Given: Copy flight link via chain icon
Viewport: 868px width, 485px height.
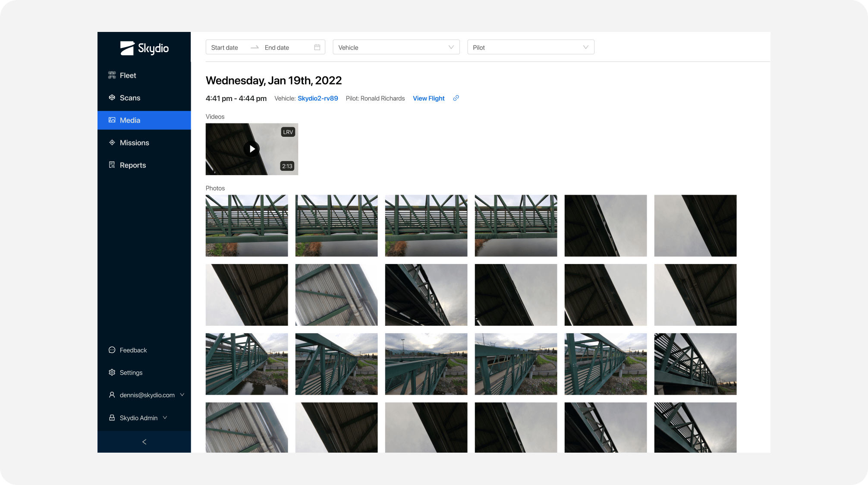Looking at the screenshot, I should pyautogui.click(x=456, y=98).
